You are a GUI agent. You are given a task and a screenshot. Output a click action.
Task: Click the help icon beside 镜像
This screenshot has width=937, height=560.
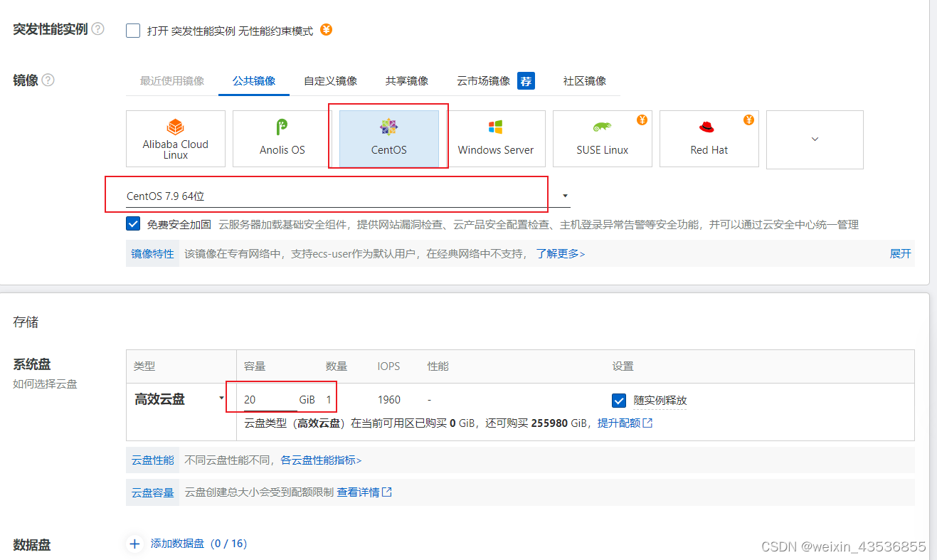48,80
